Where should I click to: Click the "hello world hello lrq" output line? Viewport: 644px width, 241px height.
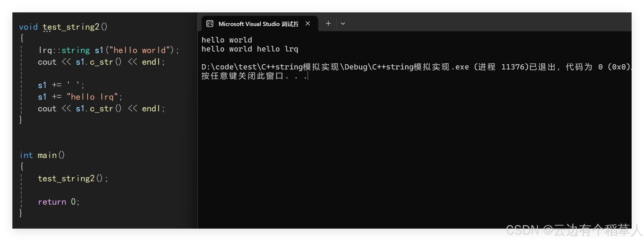[x=250, y=49]
